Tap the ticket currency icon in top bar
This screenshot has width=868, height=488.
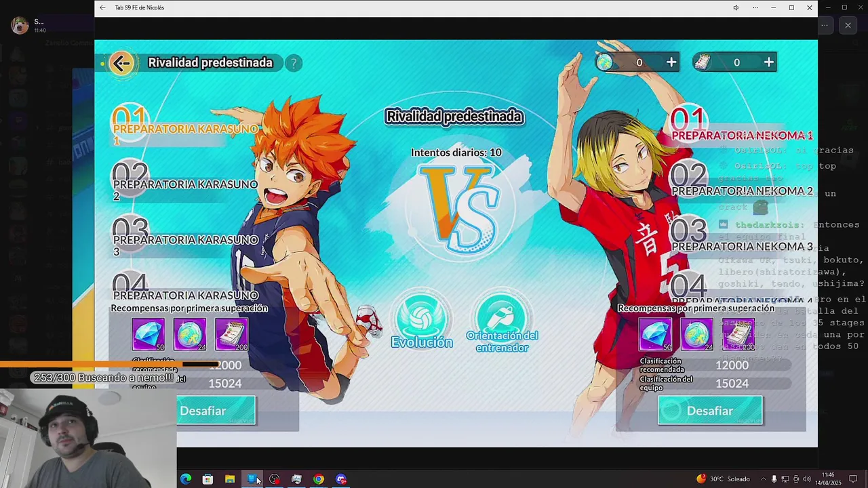[x=703, y=62]
